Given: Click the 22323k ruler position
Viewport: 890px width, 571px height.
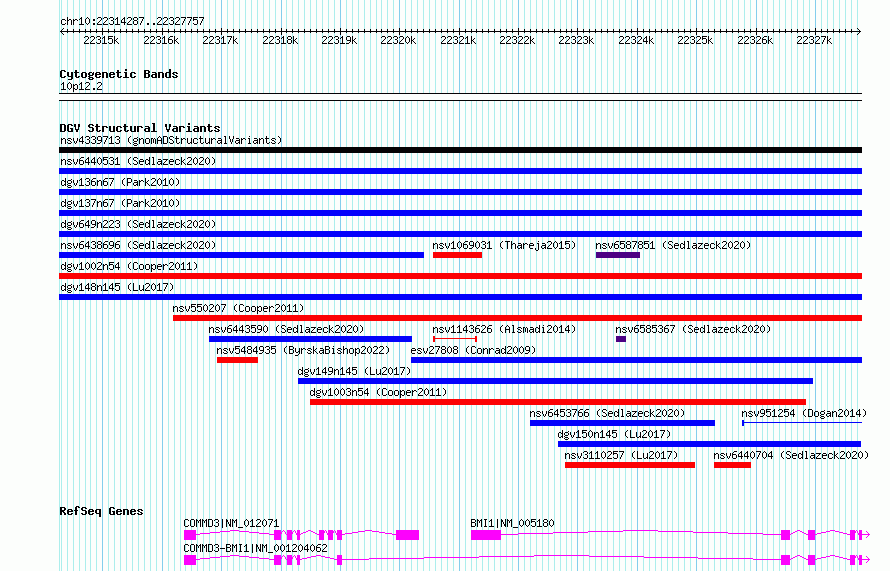Looking at the screenshot, I should (576, 40).
